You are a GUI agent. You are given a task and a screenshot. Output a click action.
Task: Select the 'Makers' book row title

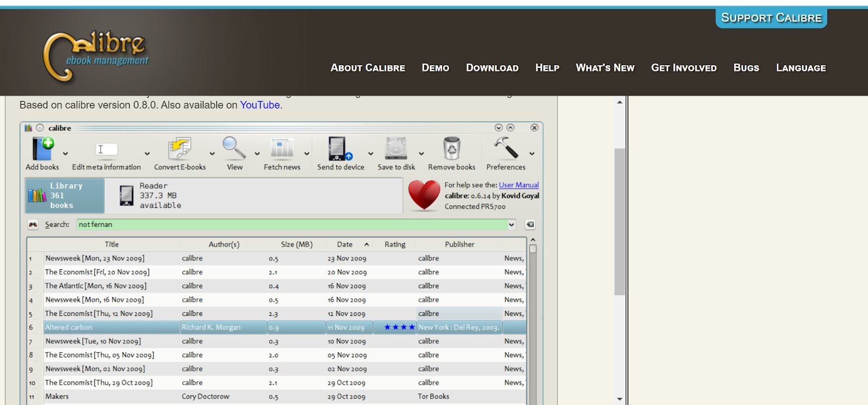(x=57, y=397)
